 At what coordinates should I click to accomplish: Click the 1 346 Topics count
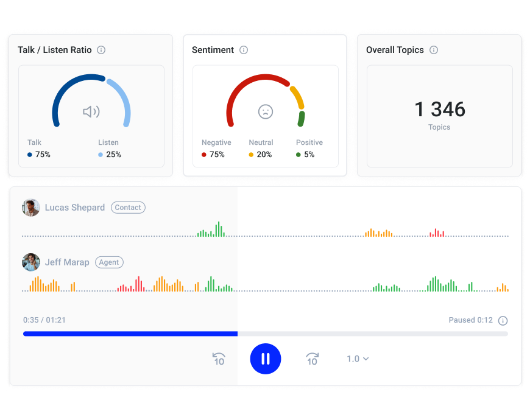439,111
